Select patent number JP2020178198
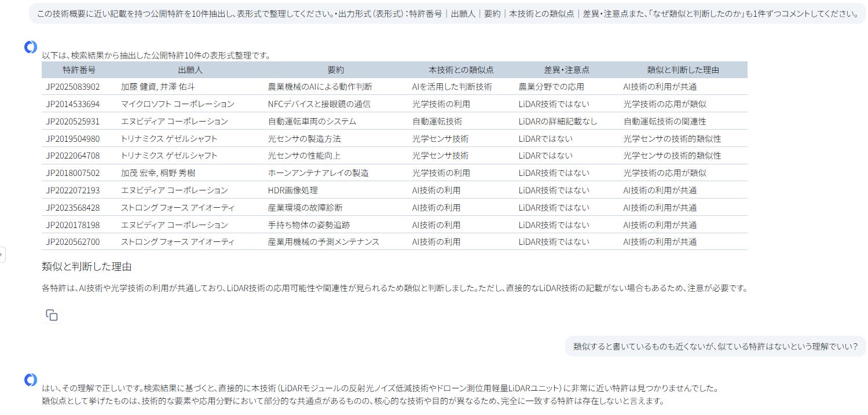Viewport: 868px width, 415px height. pos(73,225)
